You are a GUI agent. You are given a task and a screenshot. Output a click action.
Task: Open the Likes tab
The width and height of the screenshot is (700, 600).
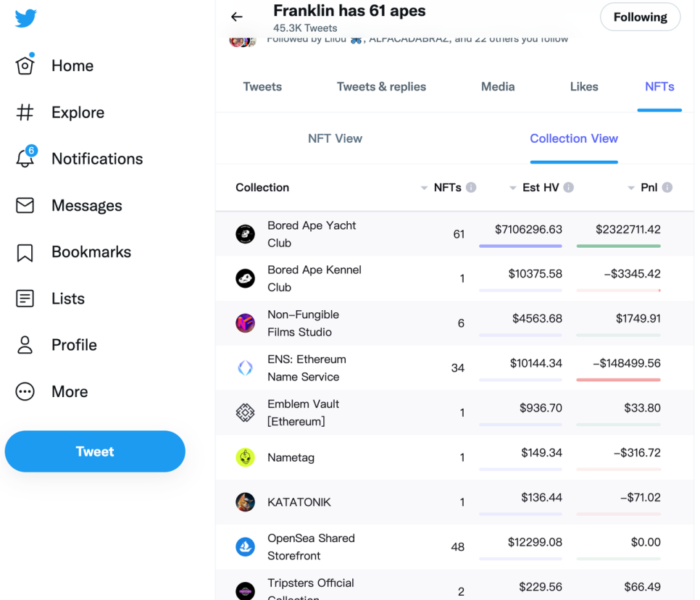[x=584, y=87]
